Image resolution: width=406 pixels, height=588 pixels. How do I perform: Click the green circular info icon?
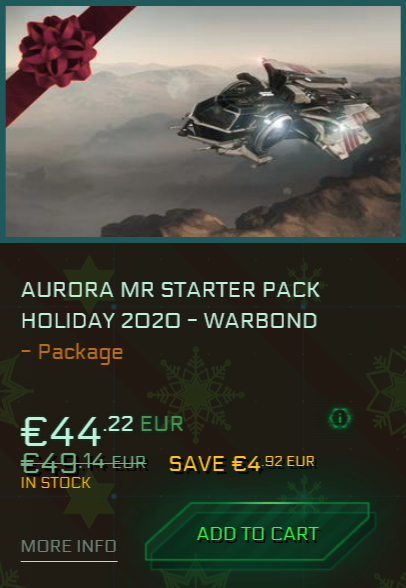(x=340, y=418)
